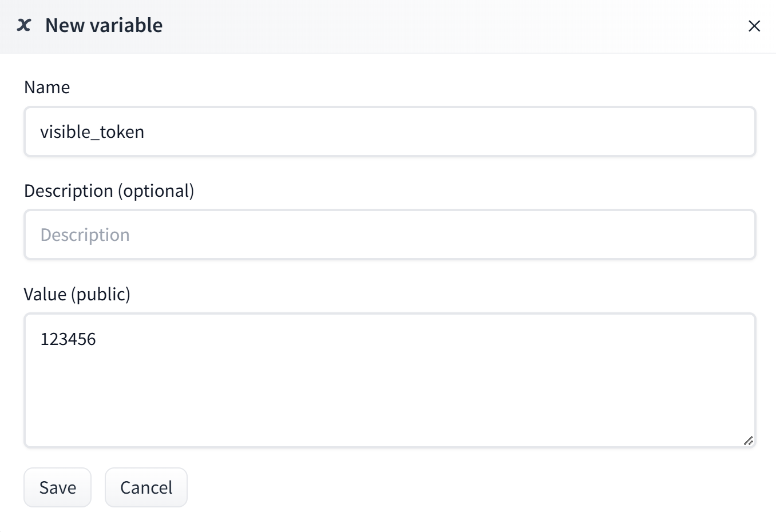Viewport: 776px width, 532px height.
Task: Place cursor on the "123456" value text
Action: [68, 339]
